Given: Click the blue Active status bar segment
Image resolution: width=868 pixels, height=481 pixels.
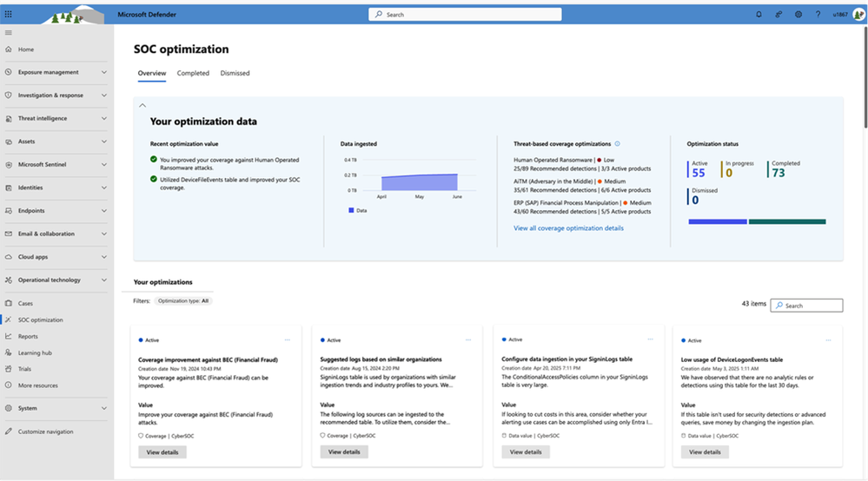Looking at the screenshot, I should click(717, 221).
